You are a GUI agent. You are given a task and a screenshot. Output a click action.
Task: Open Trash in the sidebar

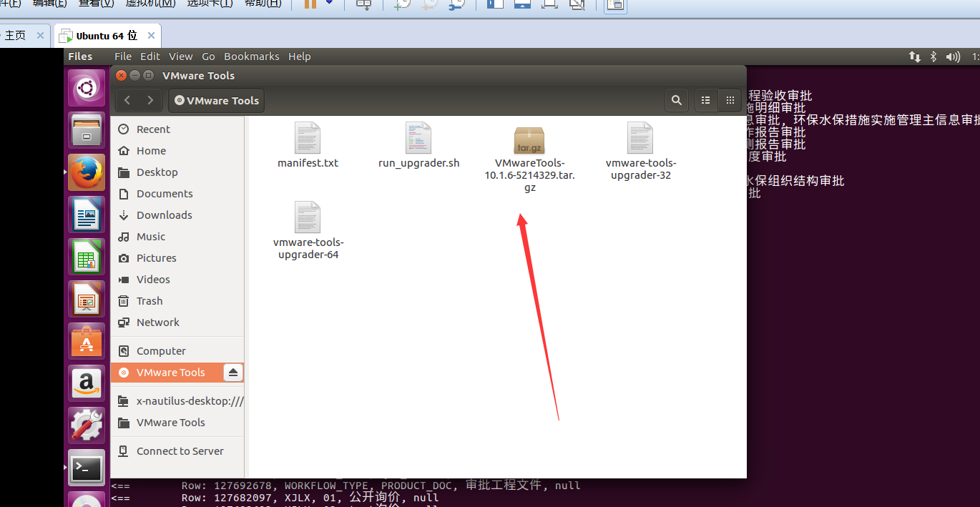pos(177,301)
